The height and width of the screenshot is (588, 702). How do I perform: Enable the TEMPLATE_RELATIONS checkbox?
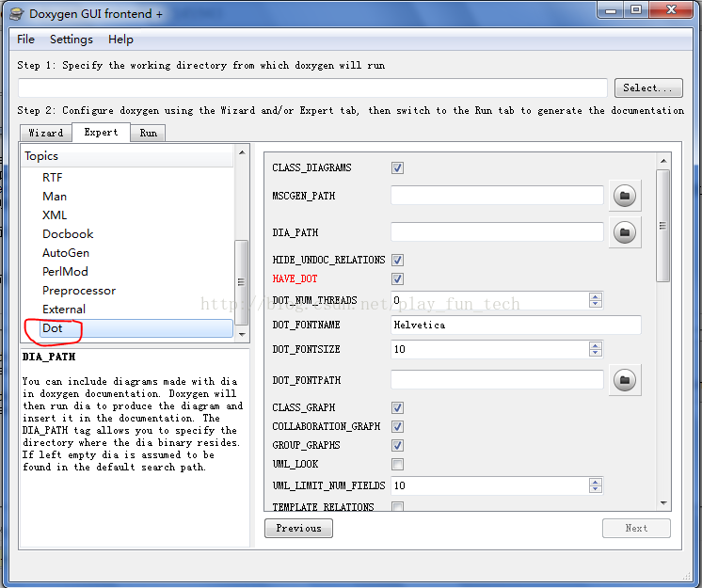(x=397, y=506)
